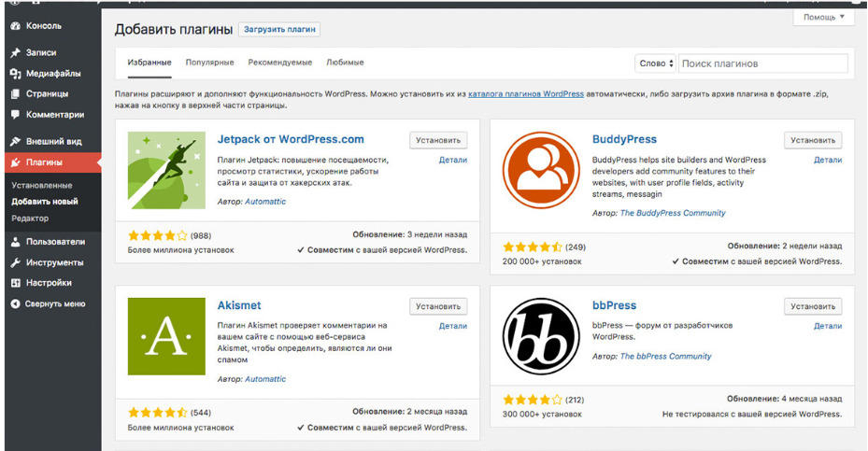
Task: Switch to the Популярные tab
Action: tap(210, 63)
